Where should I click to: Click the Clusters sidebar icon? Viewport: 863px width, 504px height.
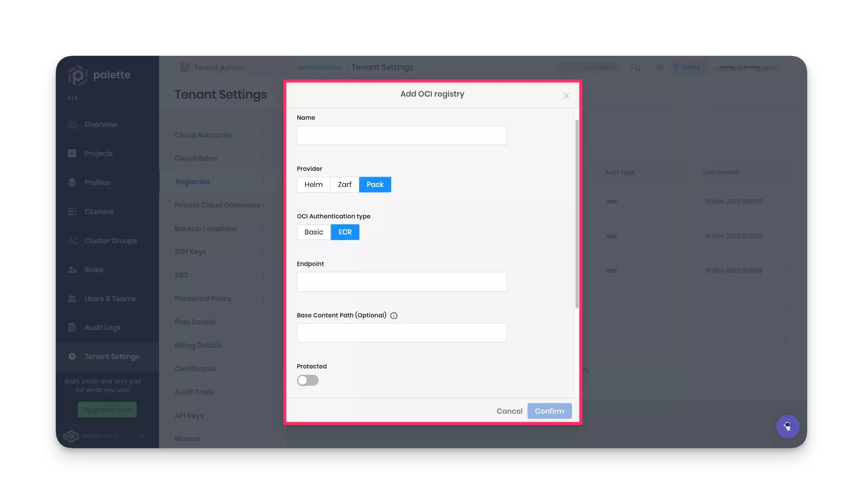[72, 211]
